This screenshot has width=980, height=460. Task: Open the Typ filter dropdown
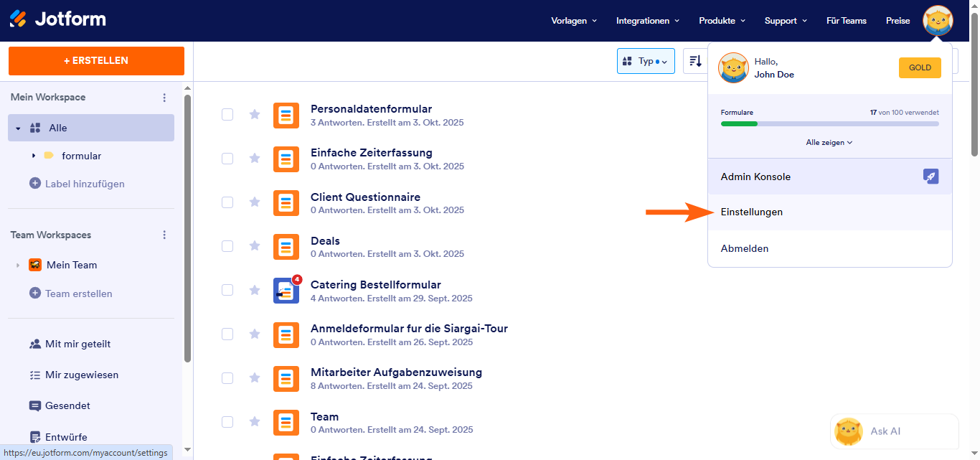[x=646, y=61]
